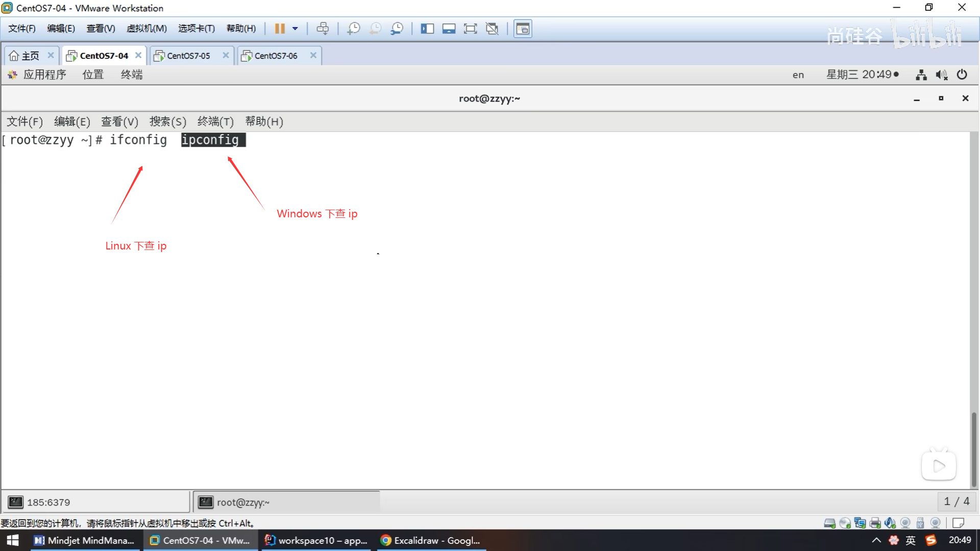
Task: Click the console view icon
Action: click(x=522, y=29)
